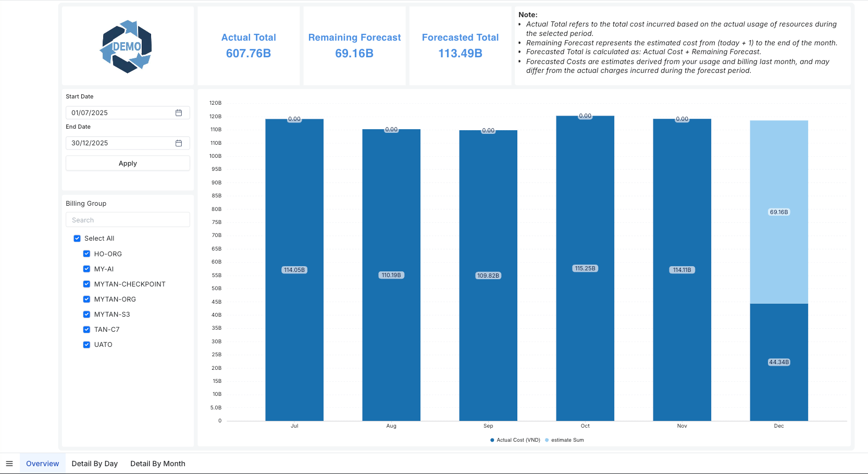
Task: Click the Apply button
Action: 128,164
